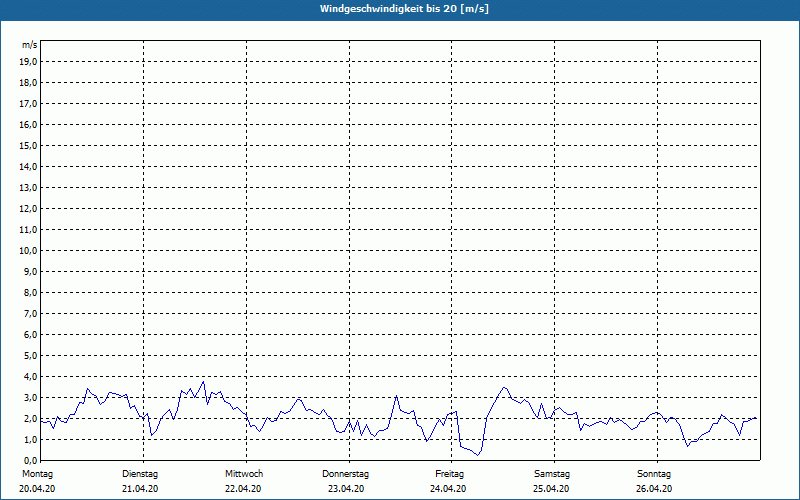Click the 20.04.20 date label
This screenshot has width=800, height=500.
[x=38, y=489]
